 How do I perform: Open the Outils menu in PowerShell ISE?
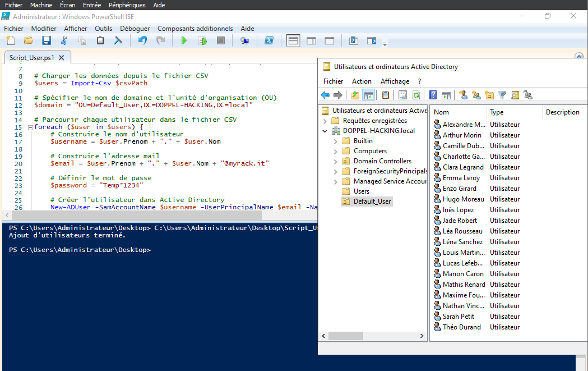(x=104, y=29)
